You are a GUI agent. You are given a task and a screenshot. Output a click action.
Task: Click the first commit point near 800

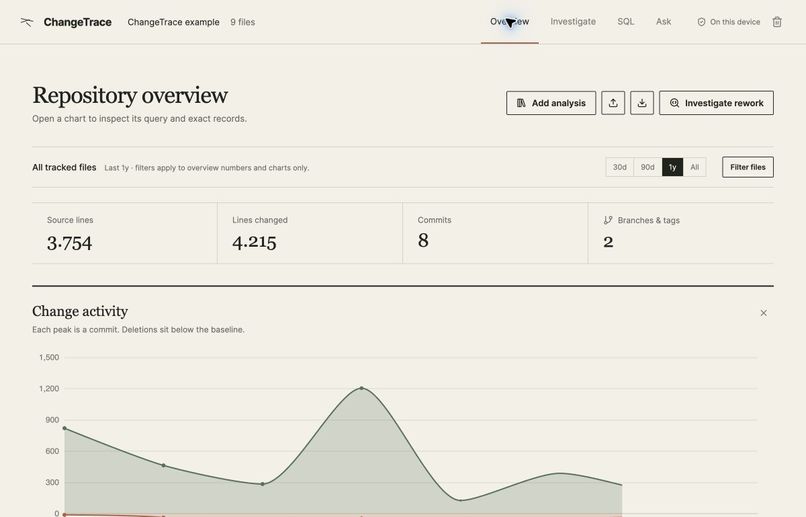point(64,428)
